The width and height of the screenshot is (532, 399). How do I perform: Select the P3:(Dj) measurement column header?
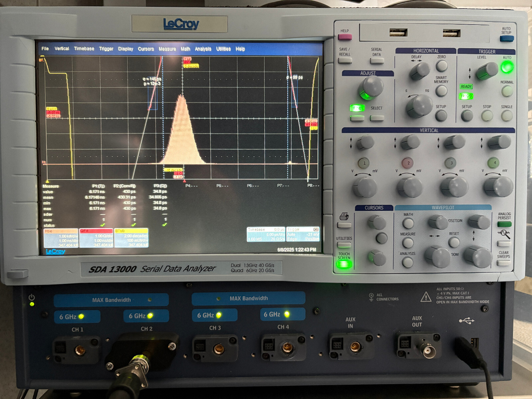point(161,186)
